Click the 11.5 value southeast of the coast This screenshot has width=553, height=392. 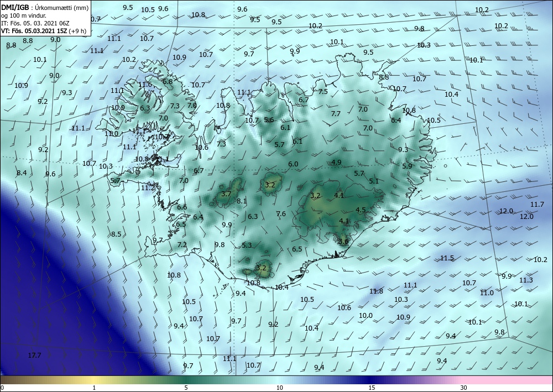click(x=447, y=258)
